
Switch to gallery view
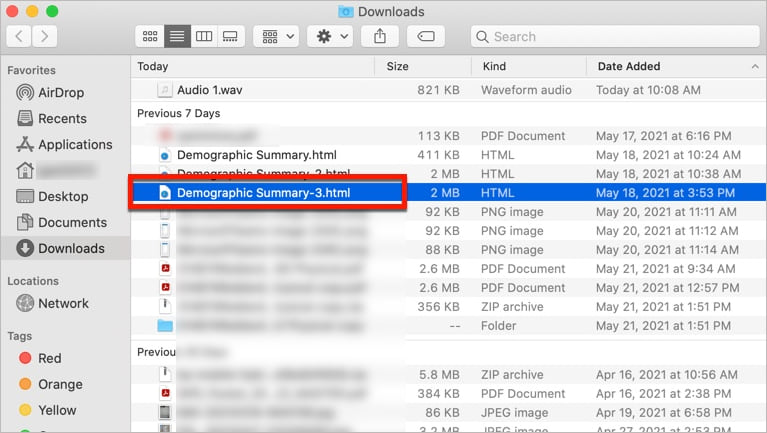point(230,36)
